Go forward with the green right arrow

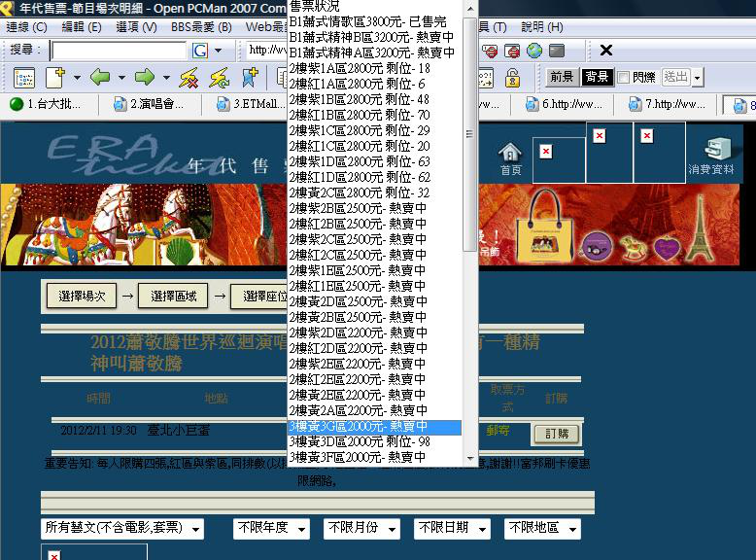pos(145,77)
